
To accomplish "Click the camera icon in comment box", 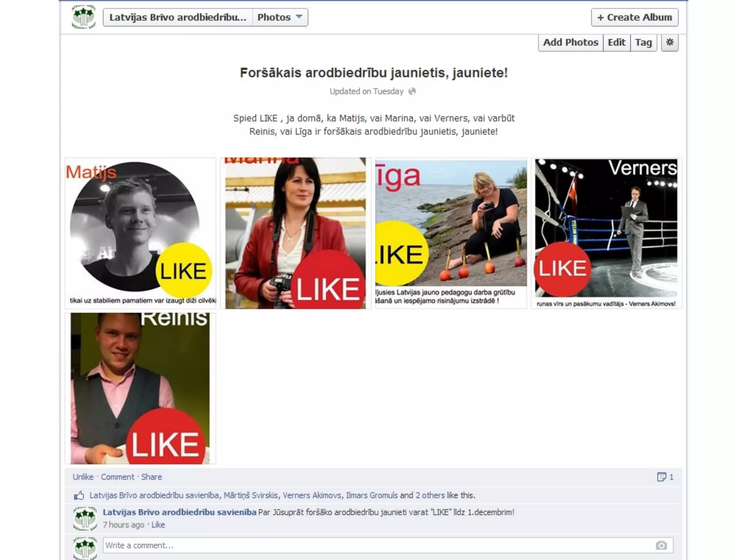I will [661, 545].
